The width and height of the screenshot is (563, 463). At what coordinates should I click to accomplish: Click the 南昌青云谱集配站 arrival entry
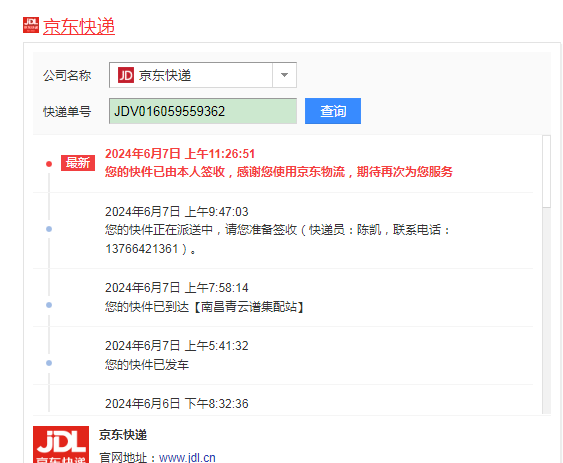204,307
